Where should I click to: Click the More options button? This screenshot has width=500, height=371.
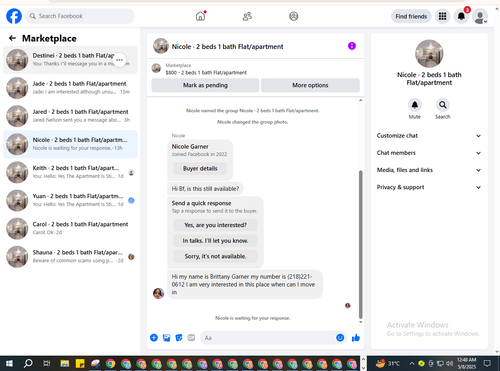310,85
